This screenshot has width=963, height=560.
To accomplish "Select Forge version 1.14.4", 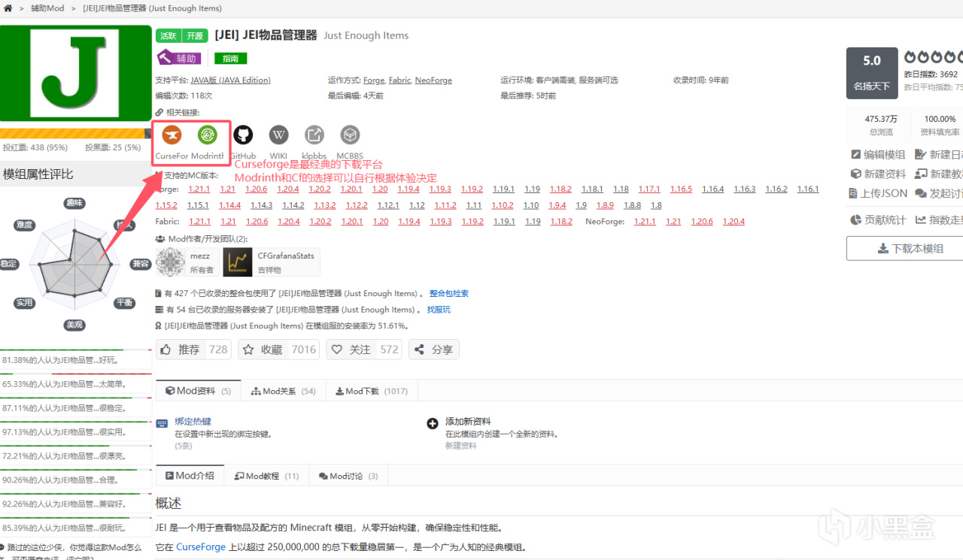I will tap(229, 205).
